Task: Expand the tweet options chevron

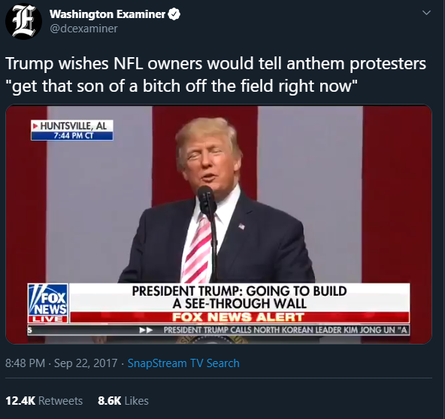Action: pos(426,13)
